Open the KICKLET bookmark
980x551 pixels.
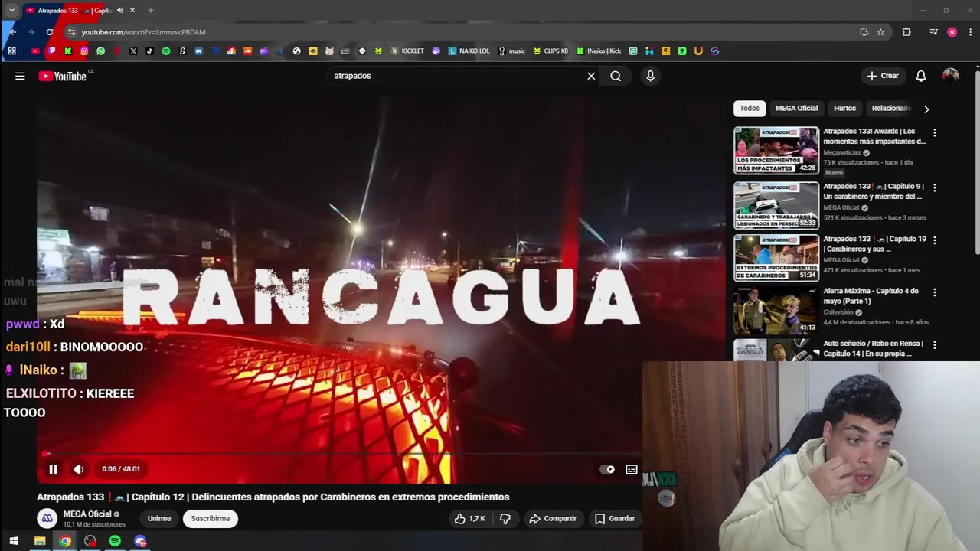click(x=407, y=51)
